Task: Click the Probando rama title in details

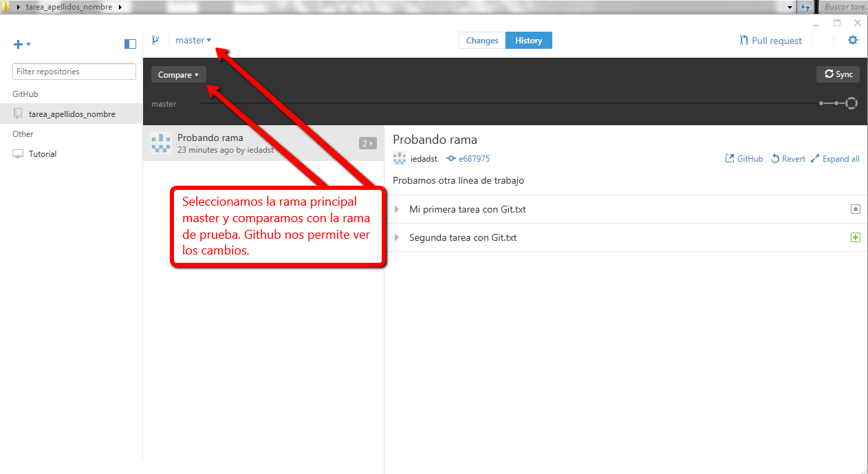Action: [x=435, y=140]
